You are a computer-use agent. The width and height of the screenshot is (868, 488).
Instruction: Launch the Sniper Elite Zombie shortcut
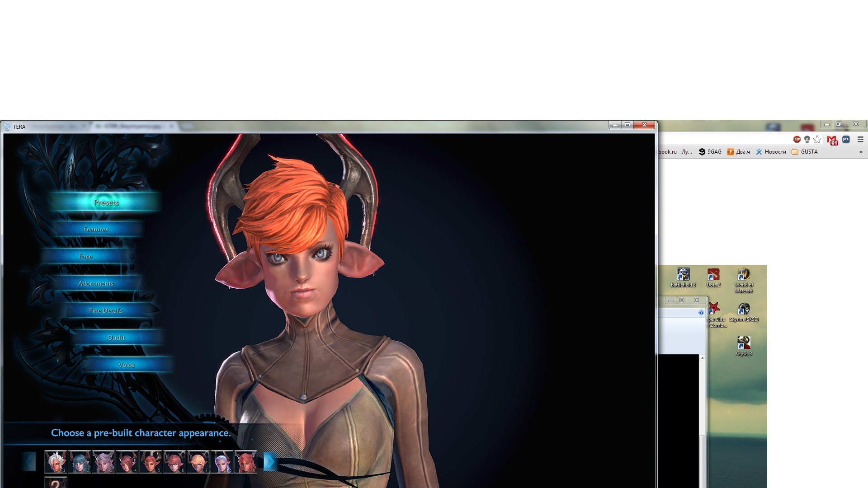point(717,315)
